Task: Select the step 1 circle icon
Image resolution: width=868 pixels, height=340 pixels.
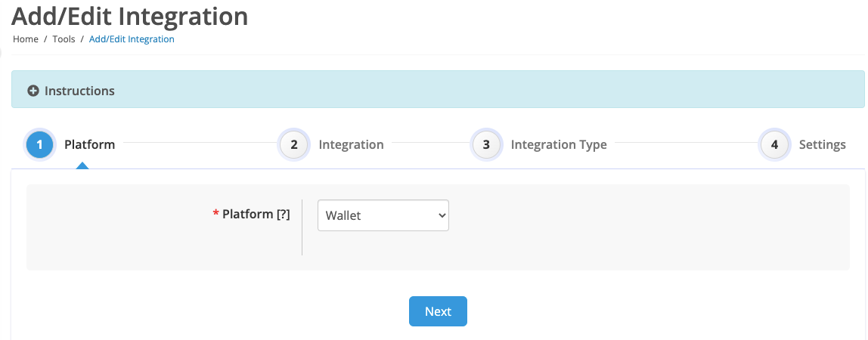Action: click(40, 145)
